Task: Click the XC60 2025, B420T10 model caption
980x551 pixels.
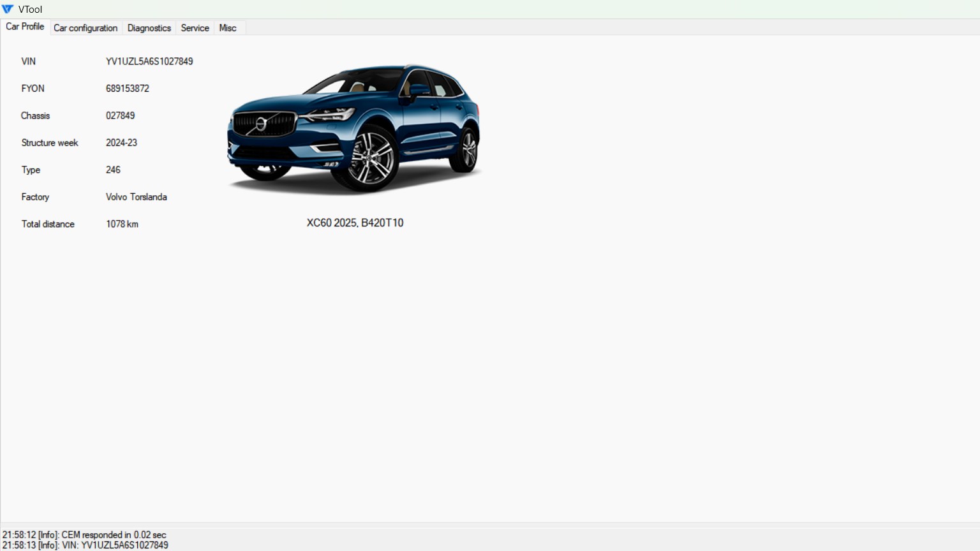Action: (x=355, y=223)
